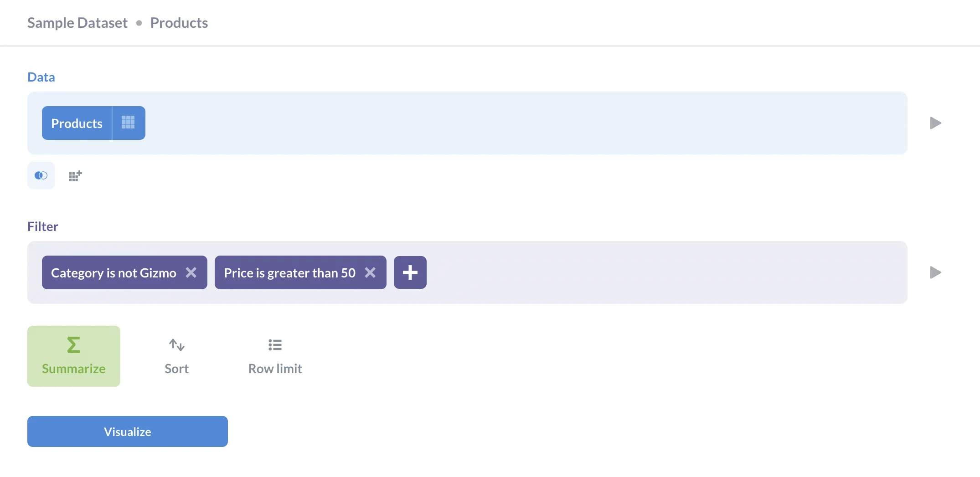980x477 pixels.
Task: Edit the Price is greater than 50 filter
Action: 289,273
